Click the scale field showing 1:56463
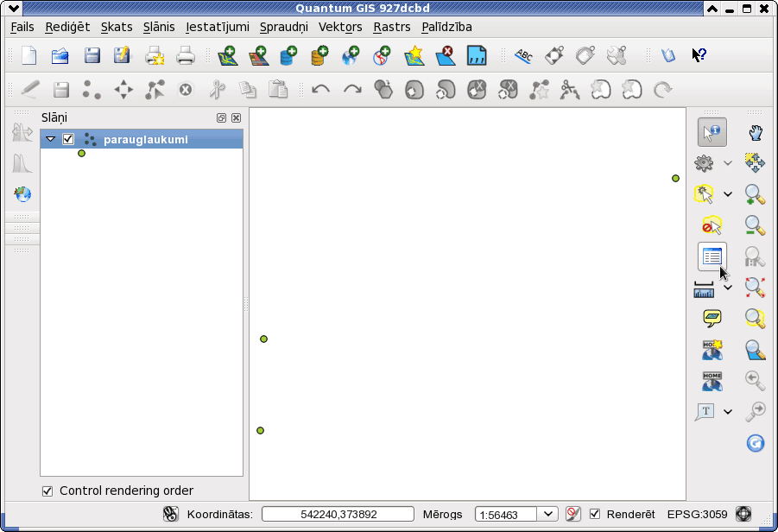 [x=506, y=514]
